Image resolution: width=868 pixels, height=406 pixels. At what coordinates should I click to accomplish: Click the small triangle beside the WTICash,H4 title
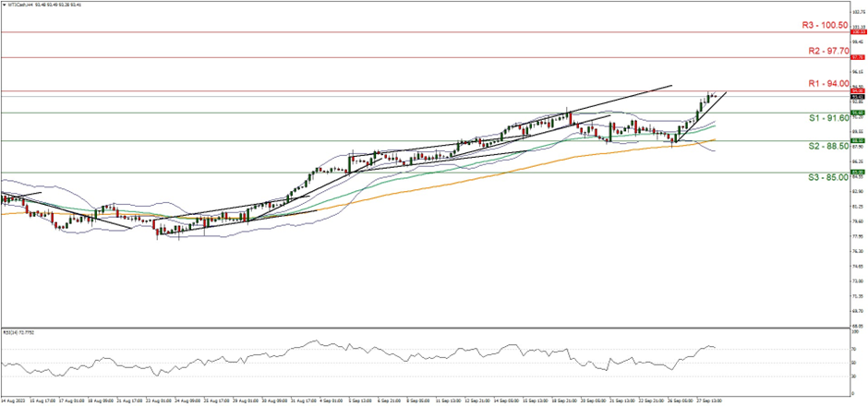[x=3, y=4]
